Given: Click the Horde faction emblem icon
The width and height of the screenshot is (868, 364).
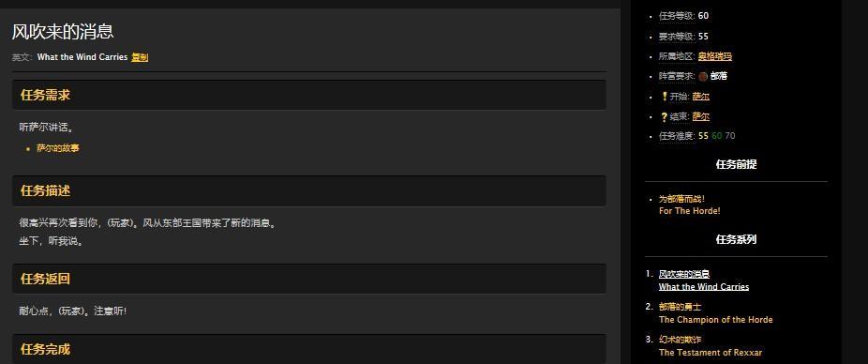Looking at the screenshot, I should pyautogui.click(x=703, y=76).
